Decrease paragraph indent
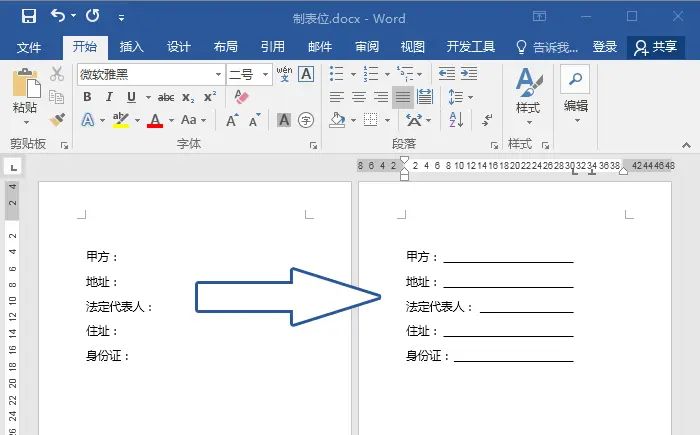 point(447,74)
